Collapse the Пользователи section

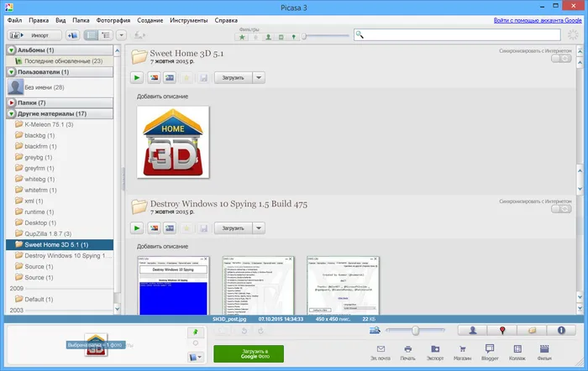12,71
